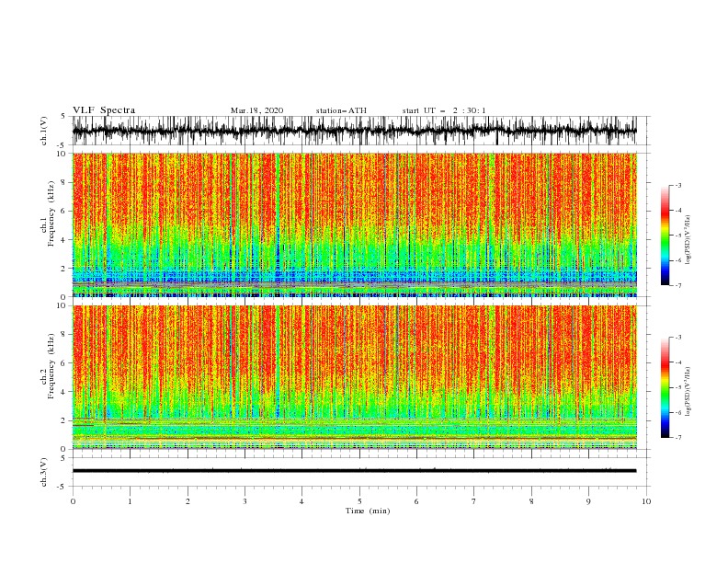This screenshot has width=728, height=563.
Task: Click the "-7" tick on ch.2 colorbar
Action: coord(677,438)
